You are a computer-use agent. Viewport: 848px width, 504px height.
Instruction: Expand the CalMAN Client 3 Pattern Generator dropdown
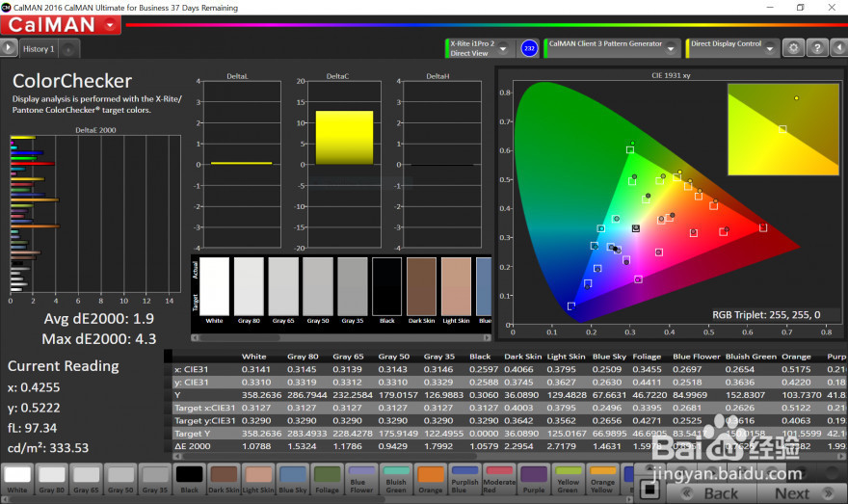(x=671, y=49)
